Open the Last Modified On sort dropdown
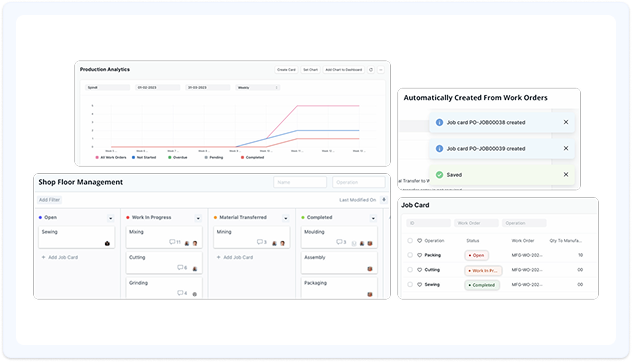The image size is (632, 362). pyautogui.click(x=358, y=200)
